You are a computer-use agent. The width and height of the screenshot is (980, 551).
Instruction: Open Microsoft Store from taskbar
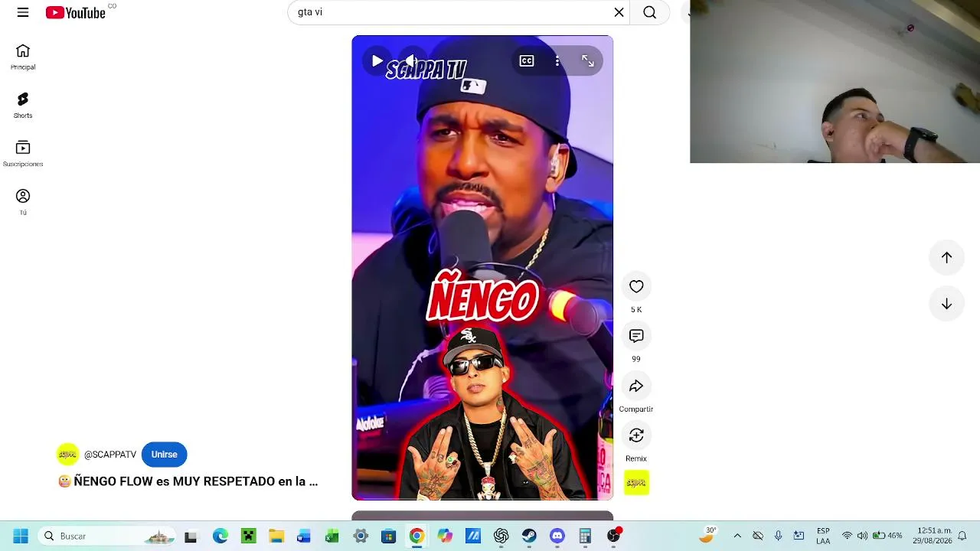tap(388, 536)
